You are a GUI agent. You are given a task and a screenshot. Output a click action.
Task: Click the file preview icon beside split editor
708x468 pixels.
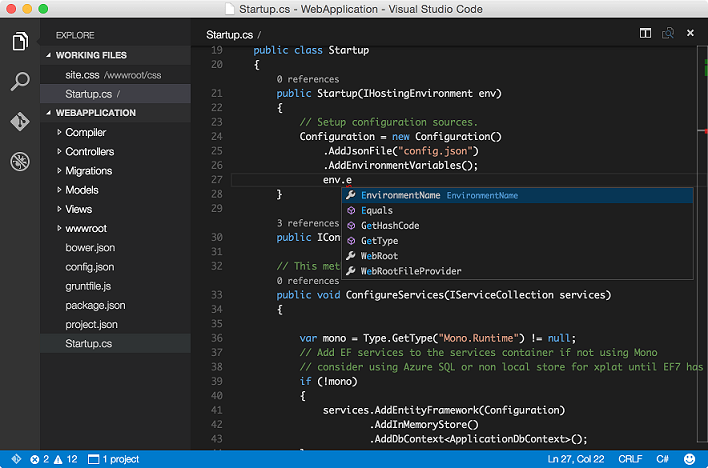tap(667, 34)
